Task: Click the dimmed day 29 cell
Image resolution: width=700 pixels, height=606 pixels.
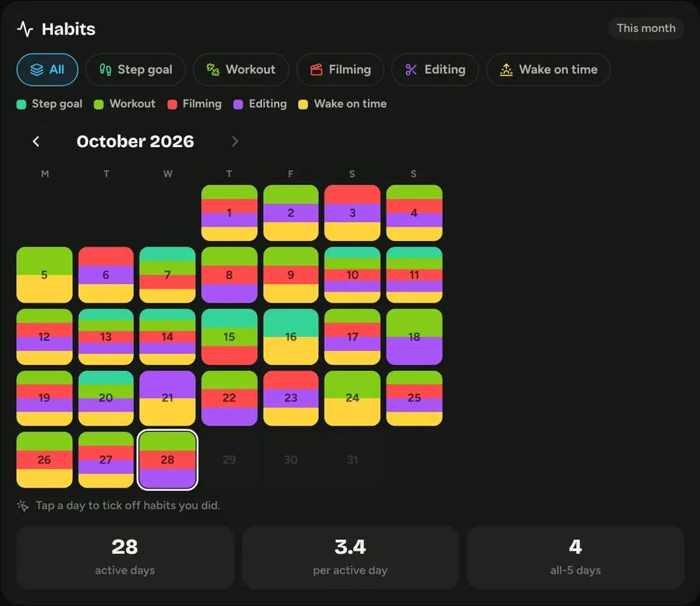Action: click(x=229, y=460)
